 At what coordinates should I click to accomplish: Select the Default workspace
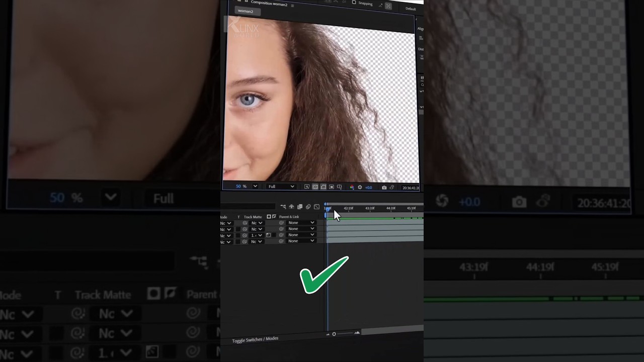click(x=411, y=9)
